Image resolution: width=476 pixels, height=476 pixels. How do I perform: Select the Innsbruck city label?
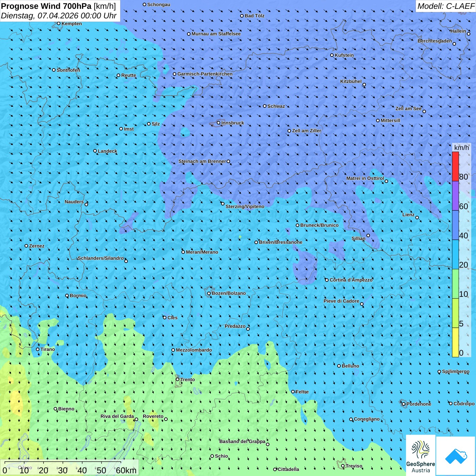[233, 123]
